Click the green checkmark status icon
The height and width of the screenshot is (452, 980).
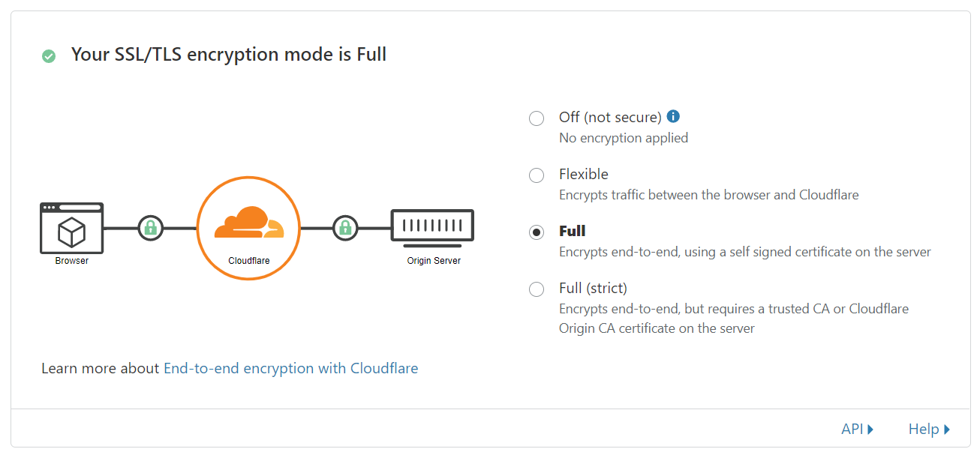(x=49, y=55)
